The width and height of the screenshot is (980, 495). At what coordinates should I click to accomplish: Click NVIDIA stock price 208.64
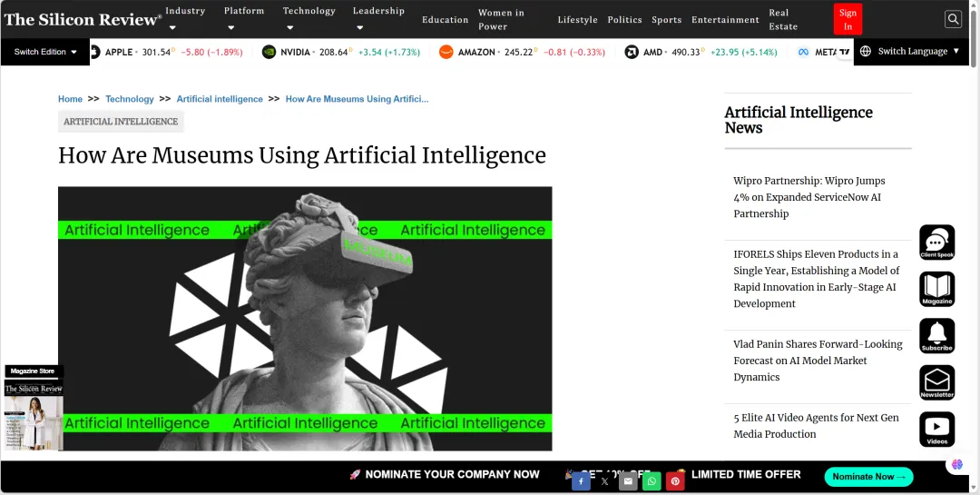point(334,52)
